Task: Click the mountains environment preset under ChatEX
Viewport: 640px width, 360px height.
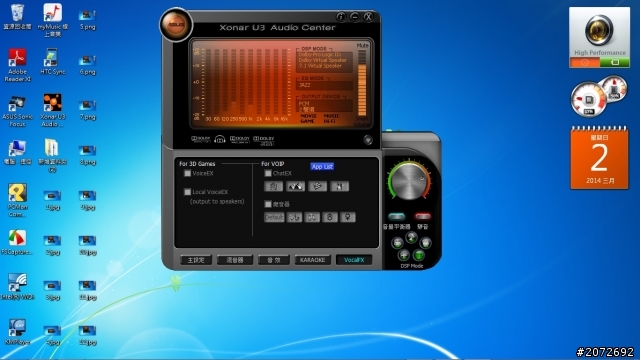Action: click(x=296, y=187)
